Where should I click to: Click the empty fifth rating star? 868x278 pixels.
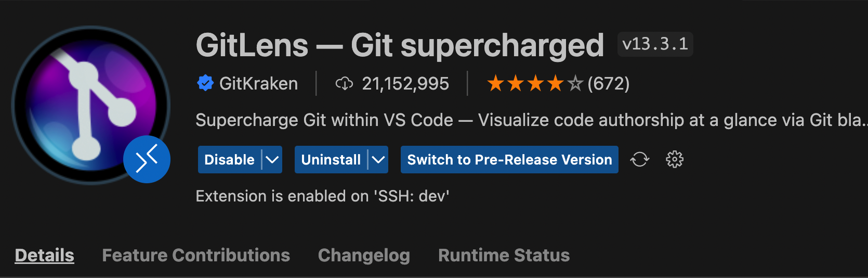pos(575,83)
